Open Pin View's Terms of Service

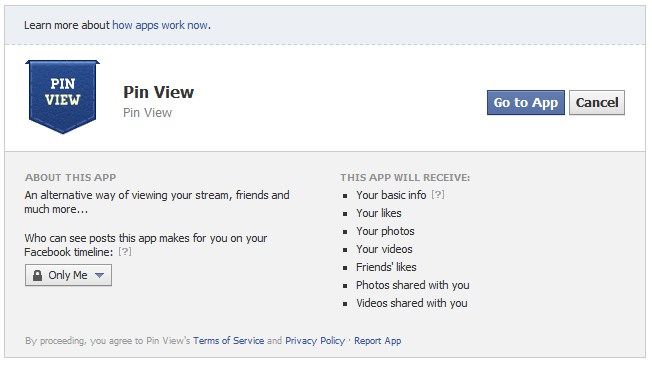tap(229, 341)
